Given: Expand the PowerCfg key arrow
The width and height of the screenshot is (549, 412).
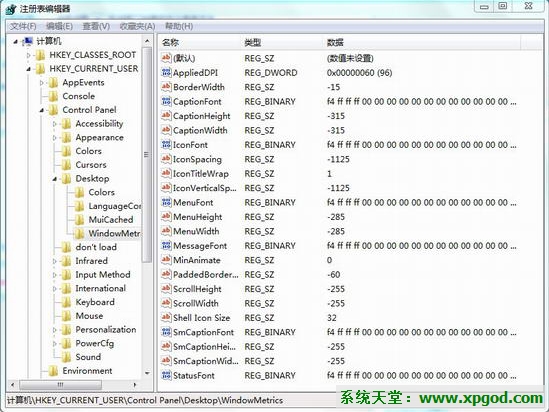Looking at the screenshot, I should click(55, 343).
